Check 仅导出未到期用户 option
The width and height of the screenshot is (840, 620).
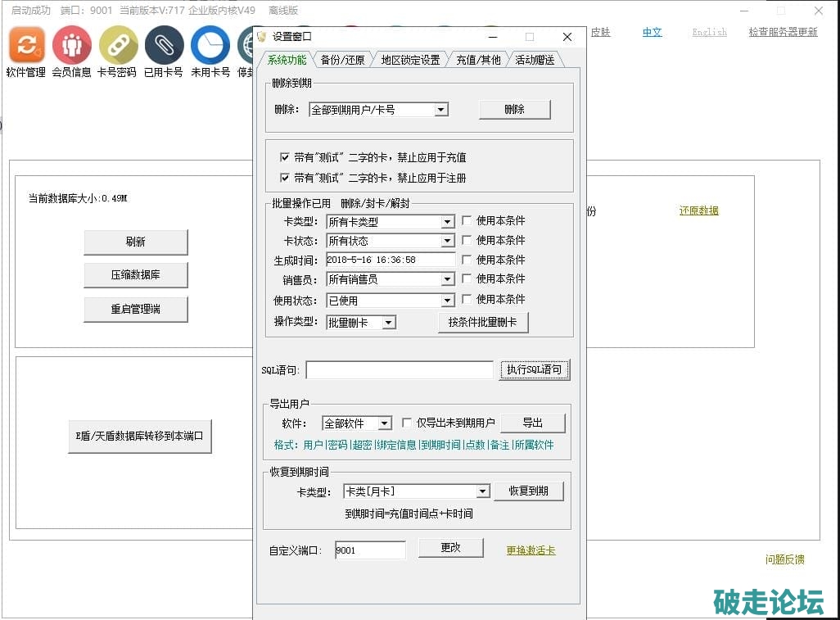(407, 423)
